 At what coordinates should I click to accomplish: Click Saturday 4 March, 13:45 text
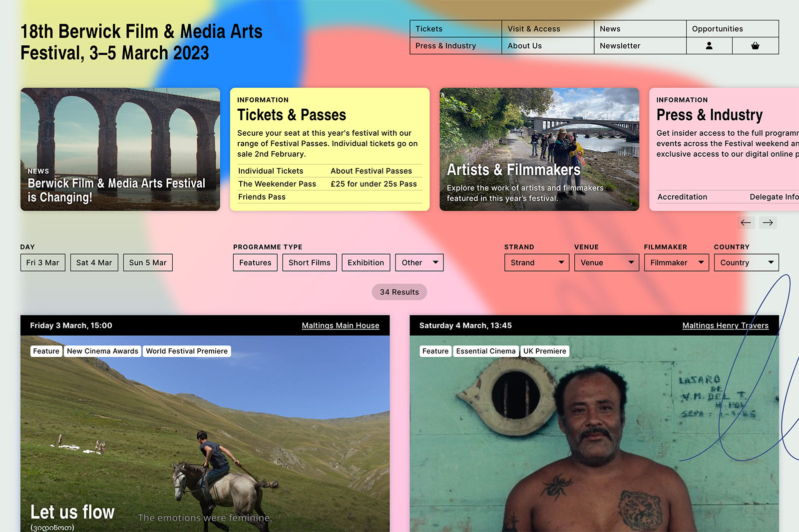pos(465,325)
